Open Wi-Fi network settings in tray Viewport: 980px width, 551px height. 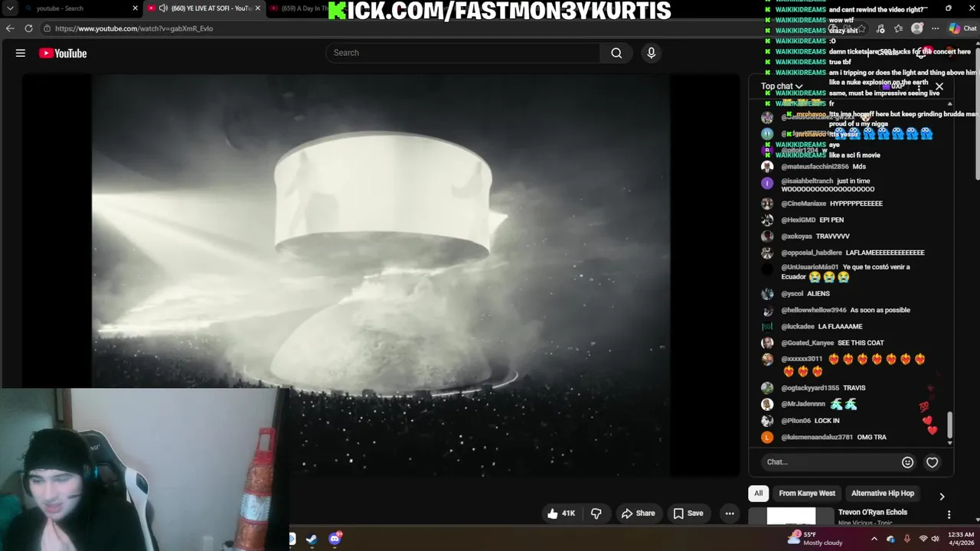923,539
